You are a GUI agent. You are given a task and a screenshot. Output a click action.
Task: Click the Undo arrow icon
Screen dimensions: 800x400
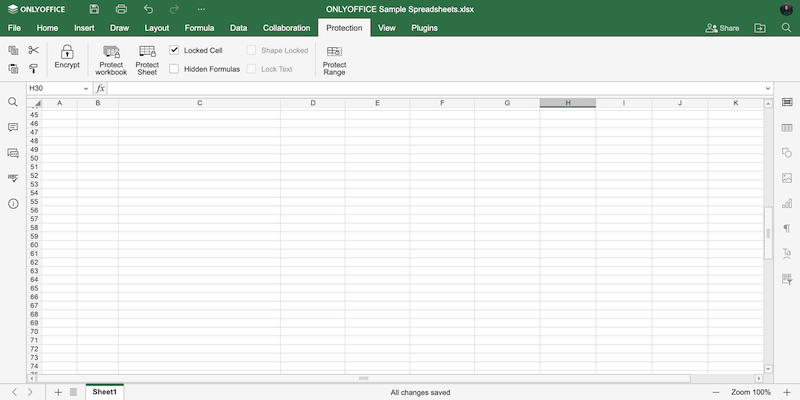(148, 9)
